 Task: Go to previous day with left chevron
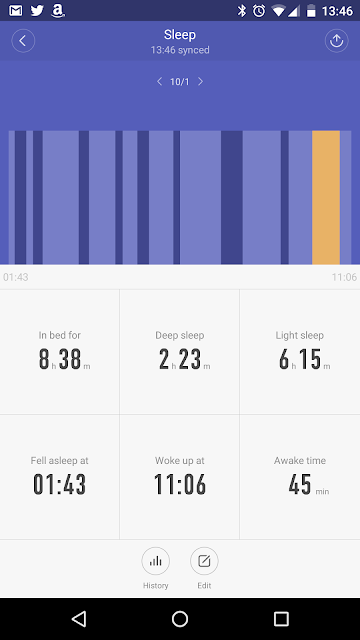point(160,82)
